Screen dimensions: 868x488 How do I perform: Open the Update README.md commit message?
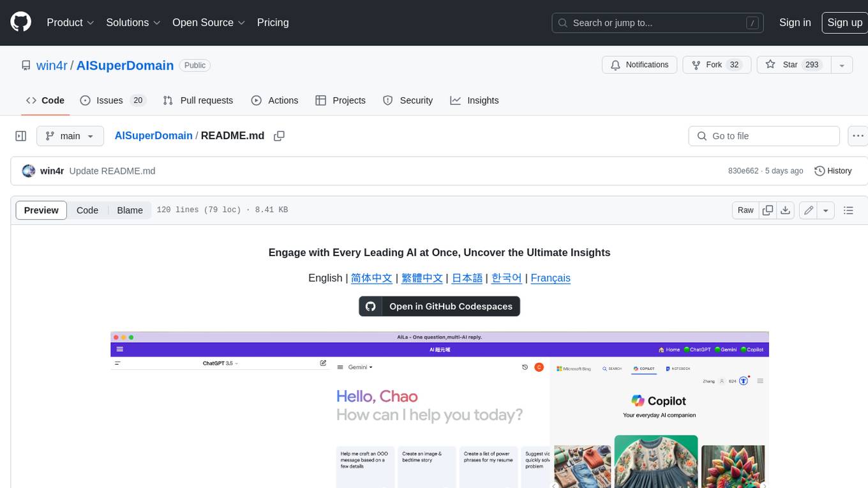(112, 171)
